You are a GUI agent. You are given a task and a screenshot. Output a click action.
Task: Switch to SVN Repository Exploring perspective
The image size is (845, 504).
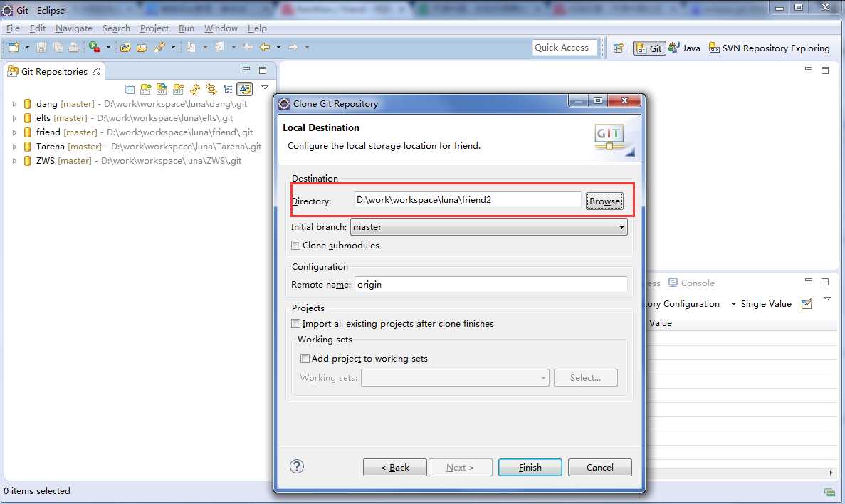coord(769,48)
